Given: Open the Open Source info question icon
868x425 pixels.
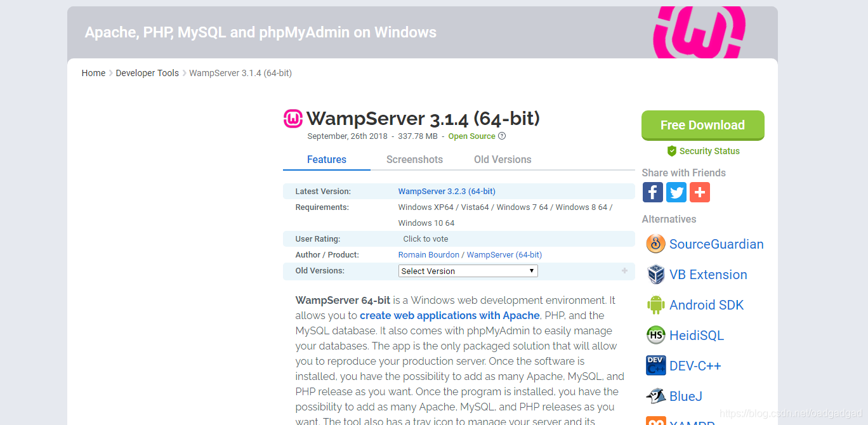Looking at the screenshot, I should click(502, 136).
